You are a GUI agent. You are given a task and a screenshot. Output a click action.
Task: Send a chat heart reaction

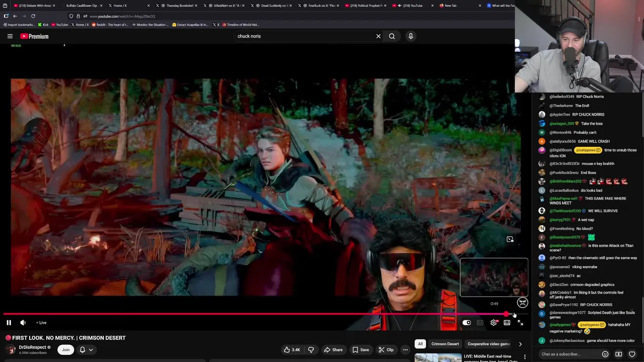point(632,354)
